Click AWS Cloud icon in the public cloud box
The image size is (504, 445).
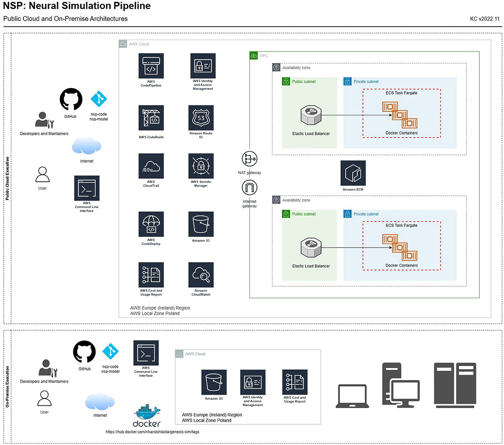coord(123,44)
